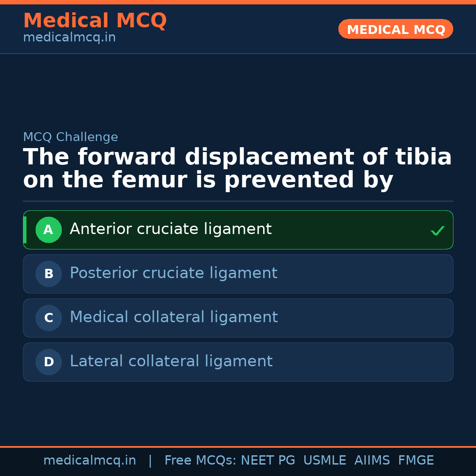The width and height of the screenshot is (476, 476).
Task: Select the "Lateral collateral ligament" answer text
Action: pyautogui.click(x=171, y=361)
